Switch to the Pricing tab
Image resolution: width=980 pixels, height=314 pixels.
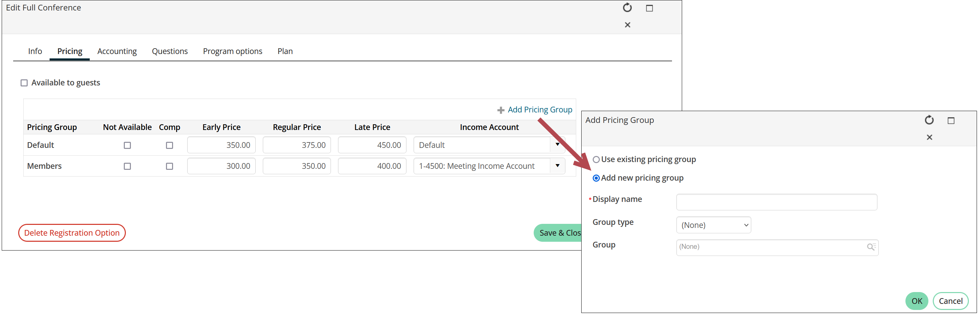[x=69, y=51]
